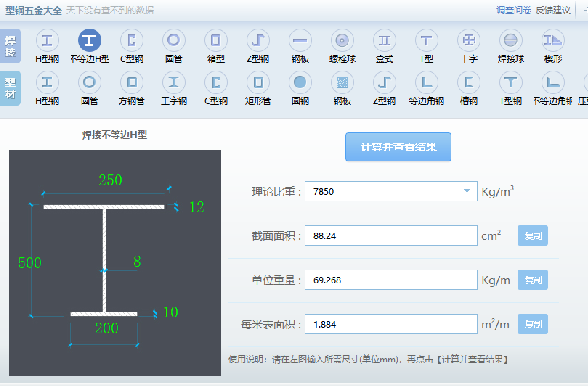Image resolution: width=588 pixels, height=386 pixels.
Task: Open the 焊接球 welded ball icon
Action: (511, 40)
